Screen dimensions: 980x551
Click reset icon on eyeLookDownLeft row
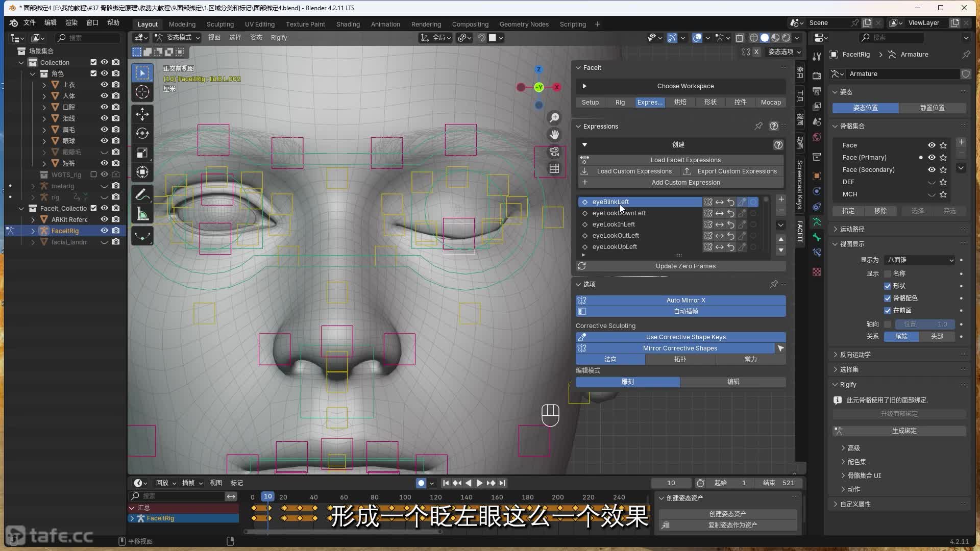point(730,213)
